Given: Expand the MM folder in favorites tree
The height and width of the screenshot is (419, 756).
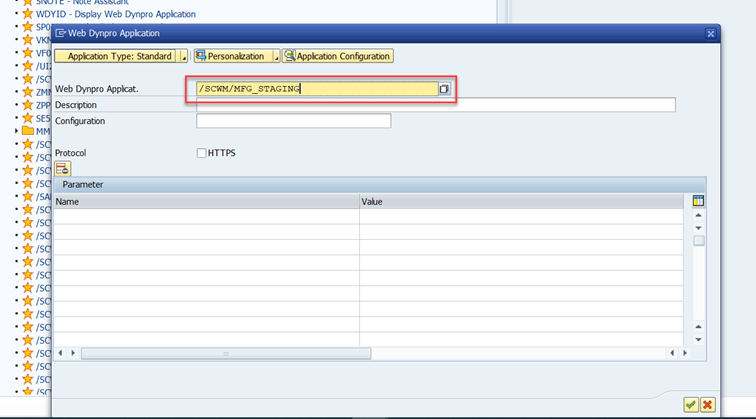Looking at the screenshot, I should coord(16,131).
